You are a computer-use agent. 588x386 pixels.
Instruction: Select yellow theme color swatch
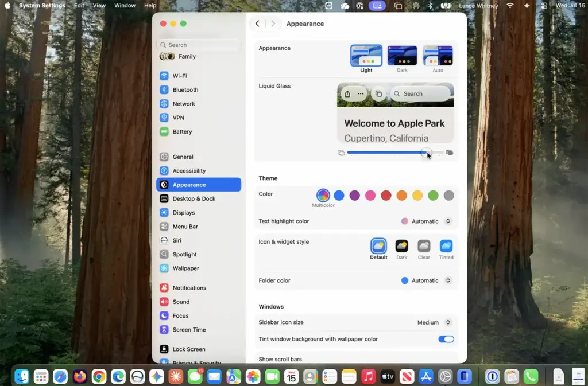point(417,196)
